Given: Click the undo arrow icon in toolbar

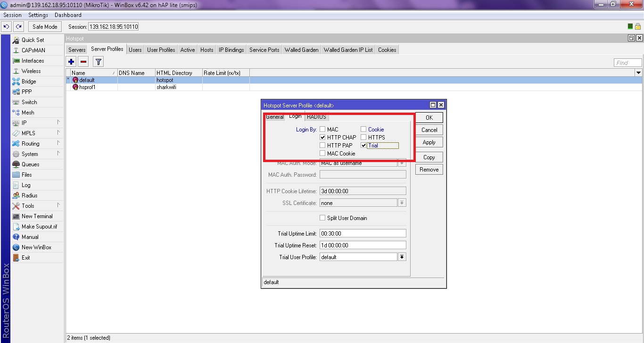Looking at the screenshot, I should 7,27.
